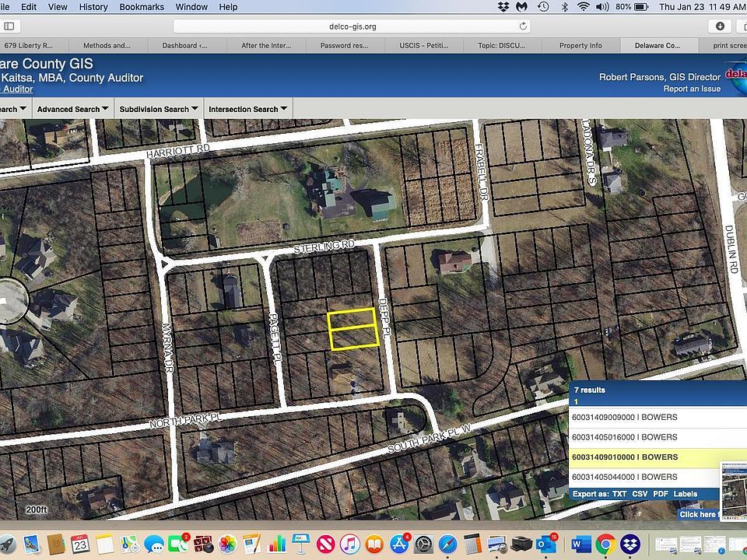
Task: Open Books app in Dock
Action: pos(374,544)
